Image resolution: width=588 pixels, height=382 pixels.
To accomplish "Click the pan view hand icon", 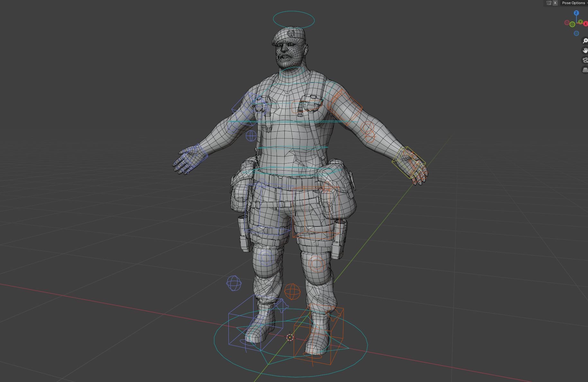I will pyautogui.click(x=585, y=50).
